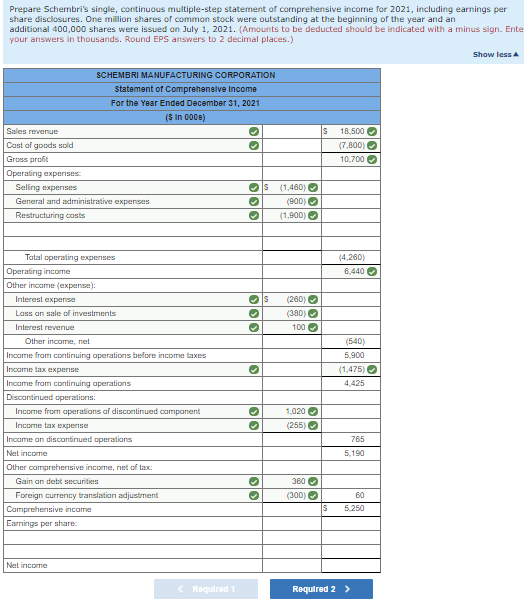Click the bottom Net income EPS amount cell
Screen dimensions: 524x608
351,565
